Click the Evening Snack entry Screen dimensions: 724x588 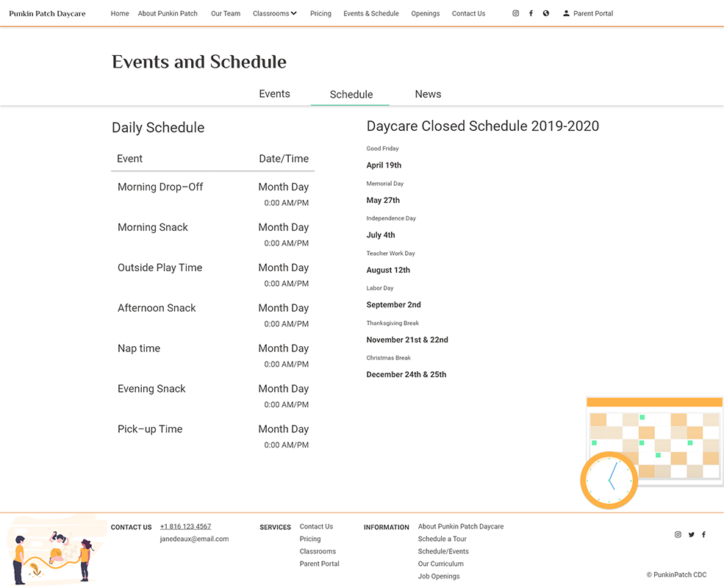(x=213, y=396)
